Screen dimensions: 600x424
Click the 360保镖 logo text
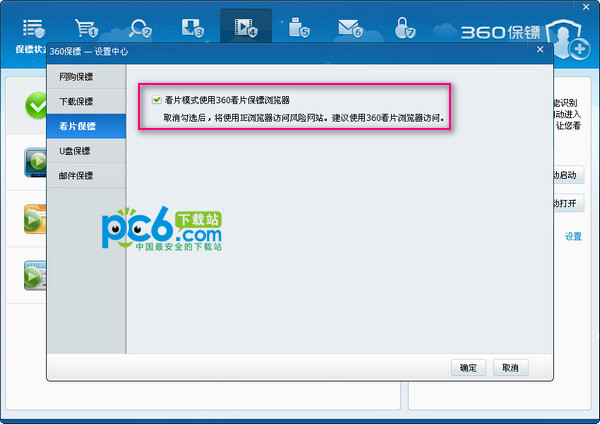501,33
